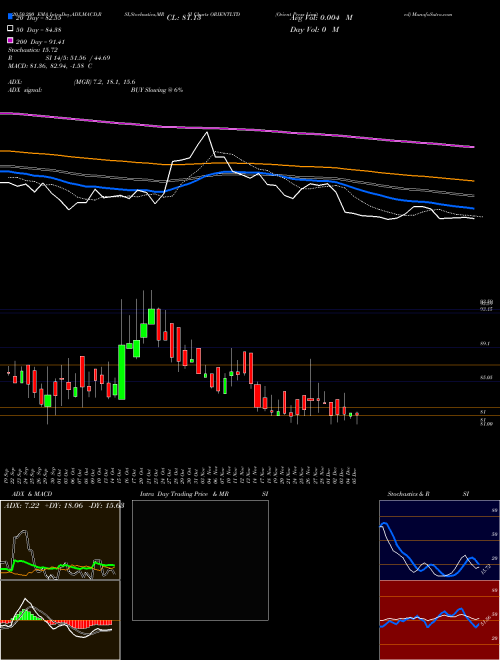Click the peak of the white line
Viewport: 500px width, 660px height.
click(x=207, y=133)
